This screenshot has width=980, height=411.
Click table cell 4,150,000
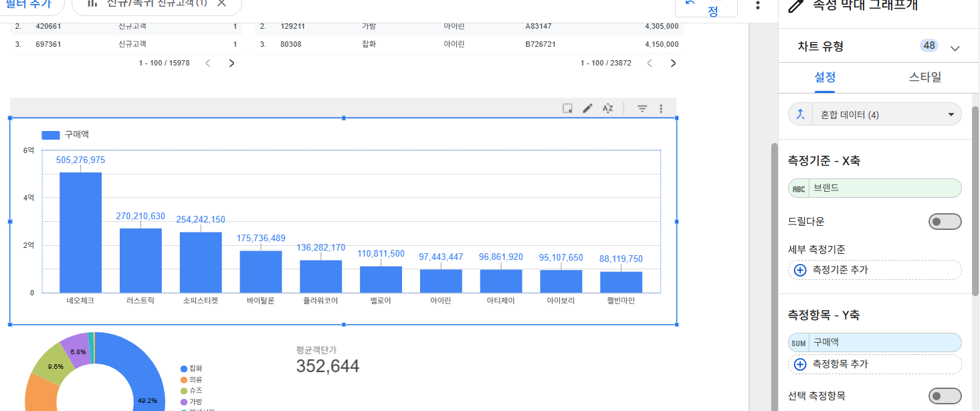click(662, 43)
